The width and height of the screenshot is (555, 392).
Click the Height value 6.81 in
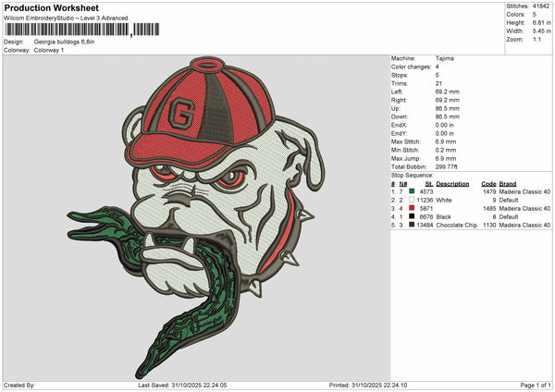click(x=541, y=22)
